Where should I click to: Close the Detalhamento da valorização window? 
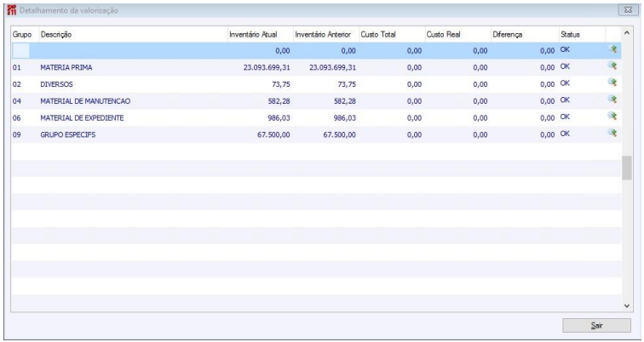628,11
